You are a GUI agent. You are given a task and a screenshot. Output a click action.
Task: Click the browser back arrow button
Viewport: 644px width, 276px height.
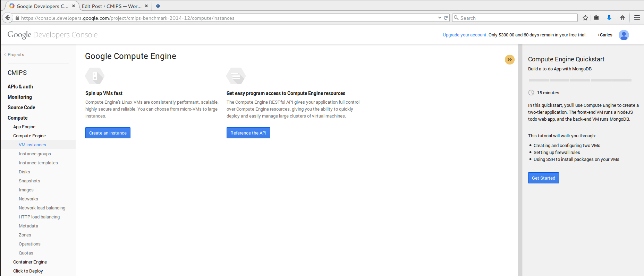coord(8,18)
